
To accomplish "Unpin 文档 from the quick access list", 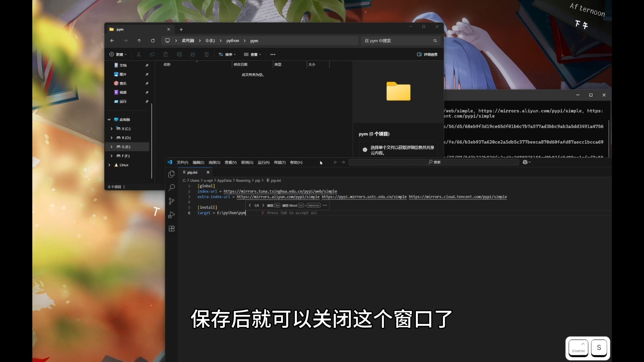I will [147, 65].
